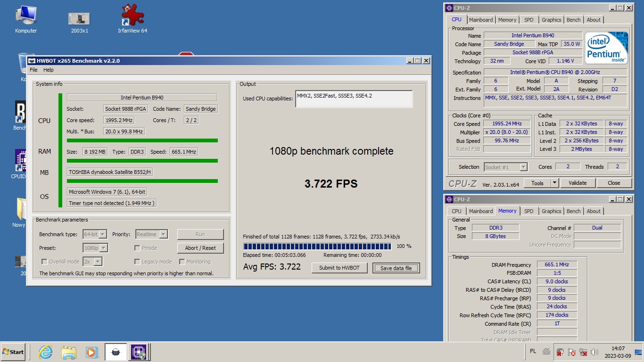Open Windows Explorer from taskbar
The width and height of the screenshot is (644, 362).
tap(69, 352)
